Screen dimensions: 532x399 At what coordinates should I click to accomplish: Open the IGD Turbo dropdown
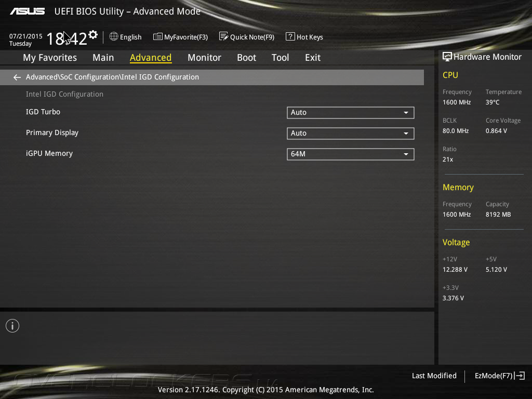pyautogui.click(x=351, y=113)
